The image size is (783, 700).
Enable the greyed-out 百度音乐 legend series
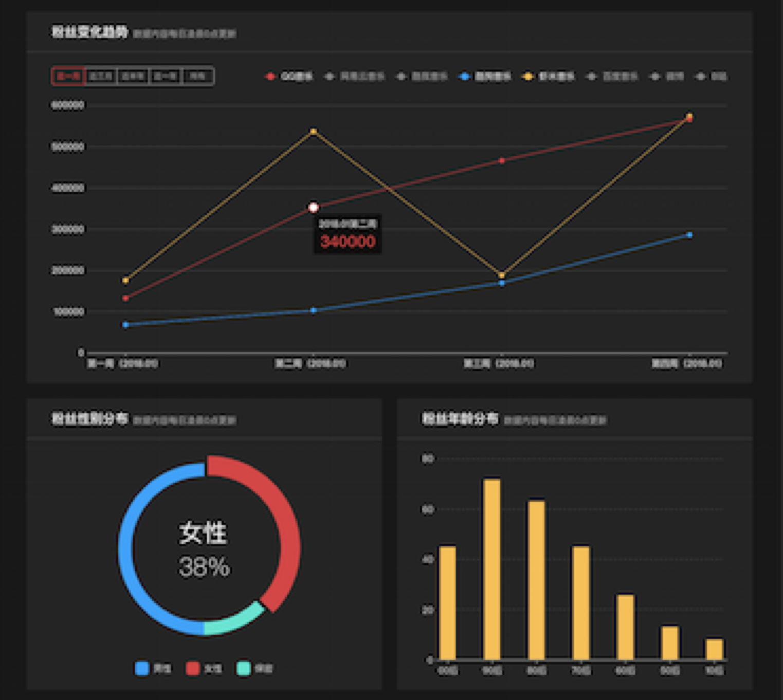(x=611, y=77)
